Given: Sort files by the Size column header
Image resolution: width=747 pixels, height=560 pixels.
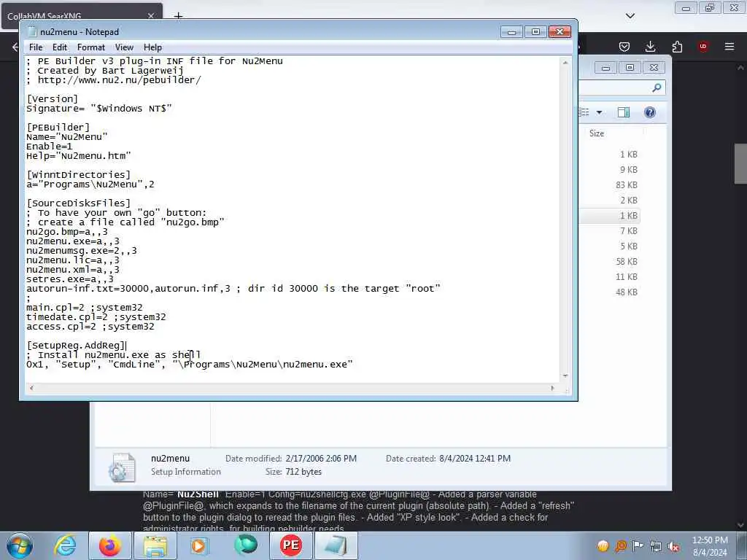Looking at the screenshot, I should 597,133.
